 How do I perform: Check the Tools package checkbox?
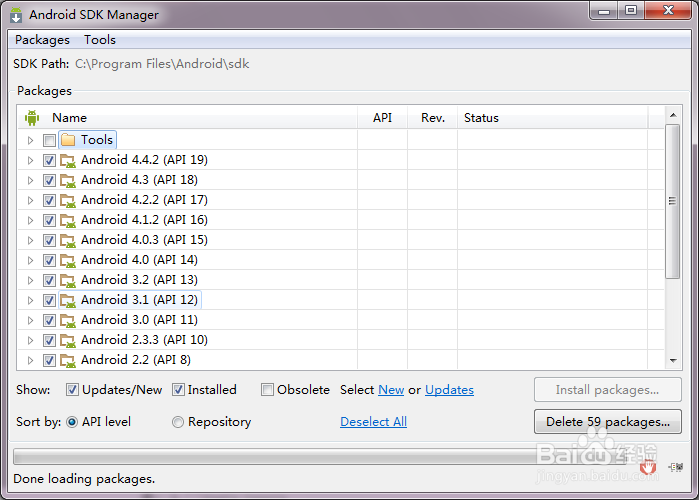click(49, 140)
